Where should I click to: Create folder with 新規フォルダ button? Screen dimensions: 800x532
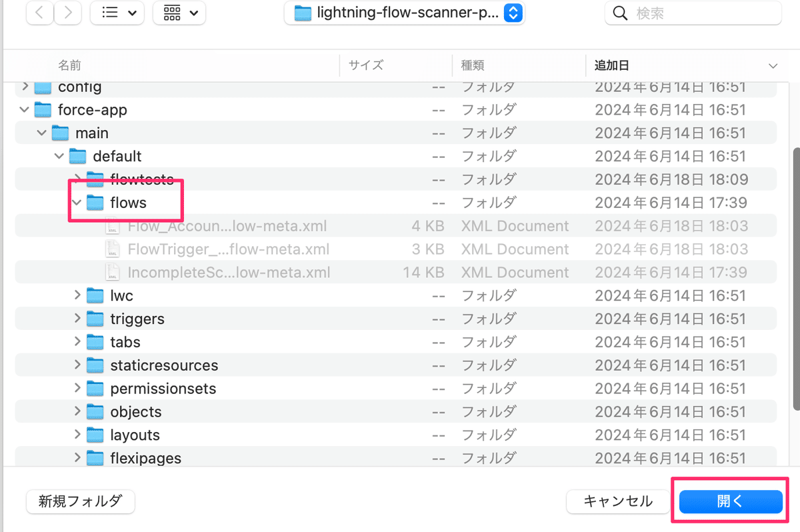tap(80, 501)
